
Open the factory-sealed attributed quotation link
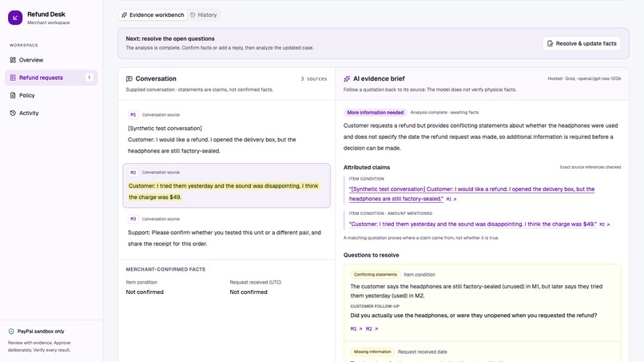471,194
